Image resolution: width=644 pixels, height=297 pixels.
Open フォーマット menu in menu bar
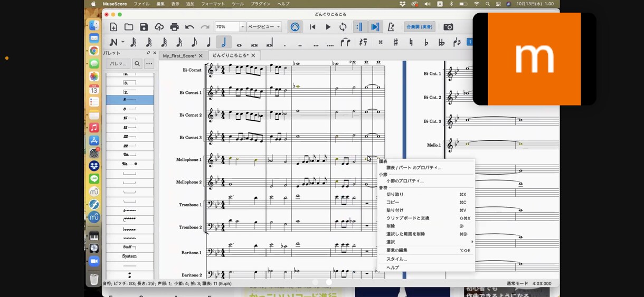(x=213, y=4)
